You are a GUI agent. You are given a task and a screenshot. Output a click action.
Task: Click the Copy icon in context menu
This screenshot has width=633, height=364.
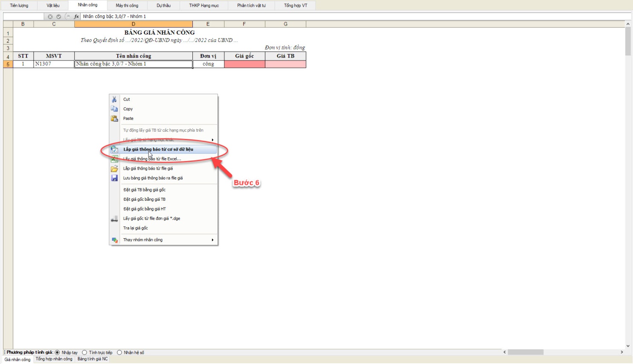click(114, 109)
